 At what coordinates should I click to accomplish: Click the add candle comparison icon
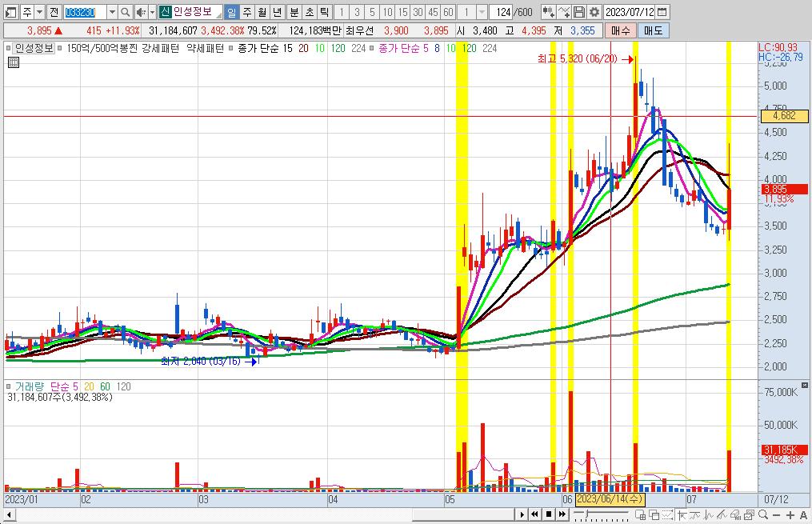pos(548,12)
